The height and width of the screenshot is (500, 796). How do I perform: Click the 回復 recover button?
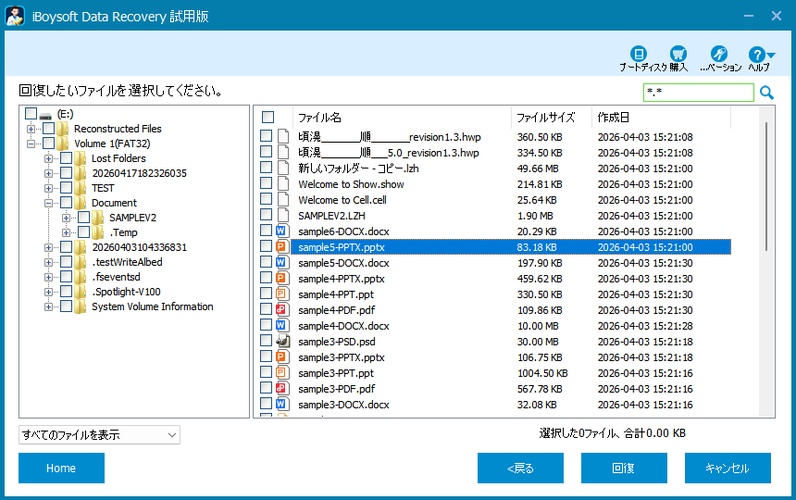coord(624,468)
